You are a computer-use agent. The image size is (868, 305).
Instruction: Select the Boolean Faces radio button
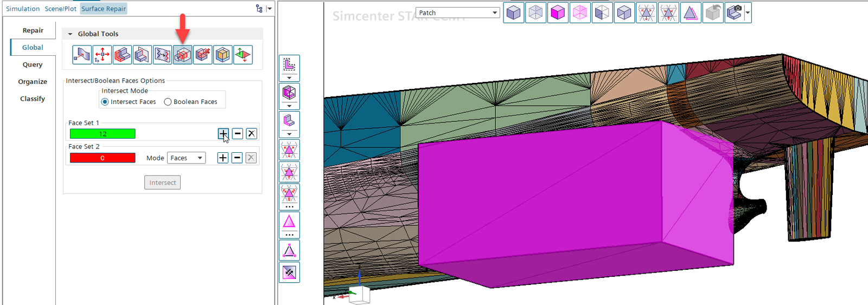point(168,102)
